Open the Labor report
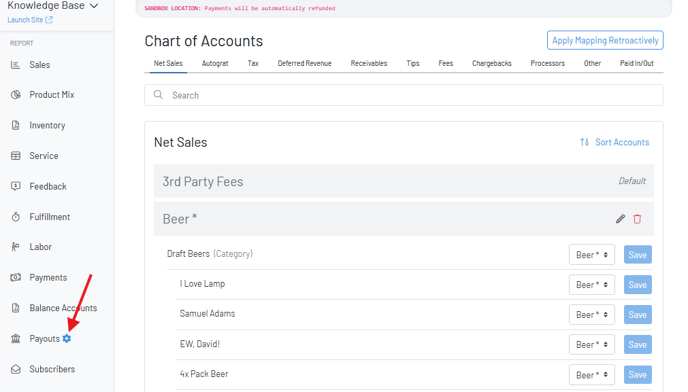Screen dimensions: 688x392 tap(40, 247)
